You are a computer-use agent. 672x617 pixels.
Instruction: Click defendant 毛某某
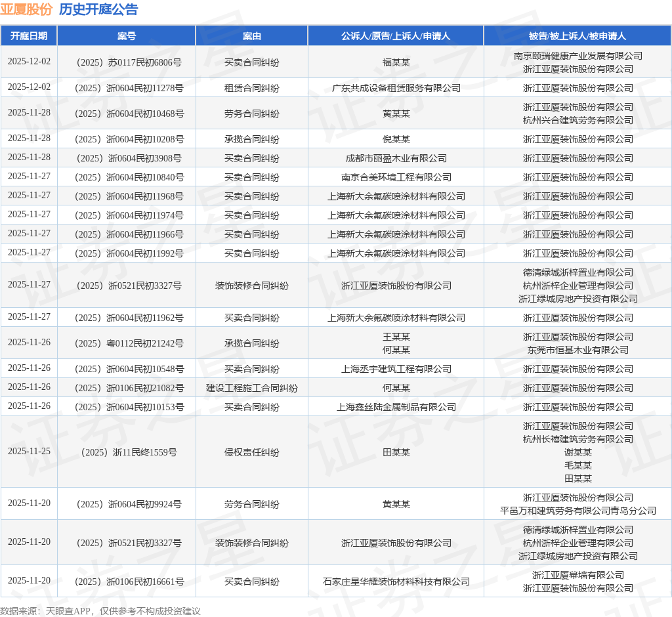tap(577, 465)
